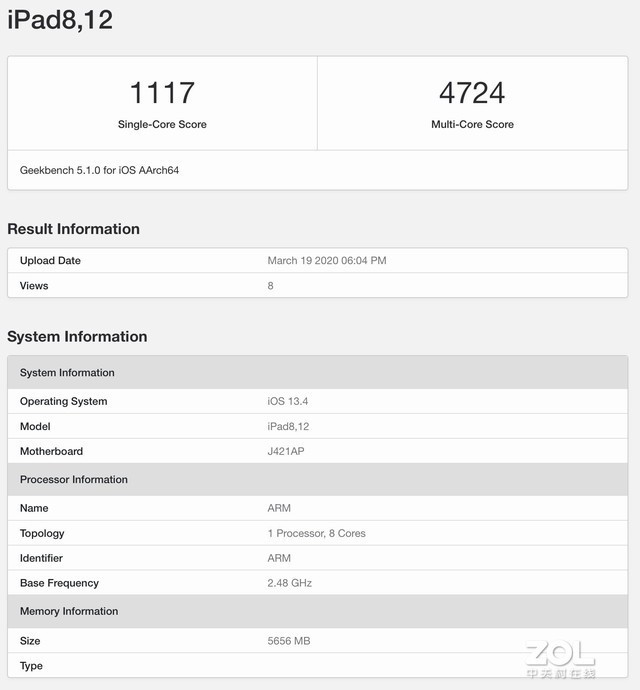Image resolution: width=640 pixels, height=690 pixels.
Task: Click the Identifier label
Action: pyautogui.click(x=41, y=558)
